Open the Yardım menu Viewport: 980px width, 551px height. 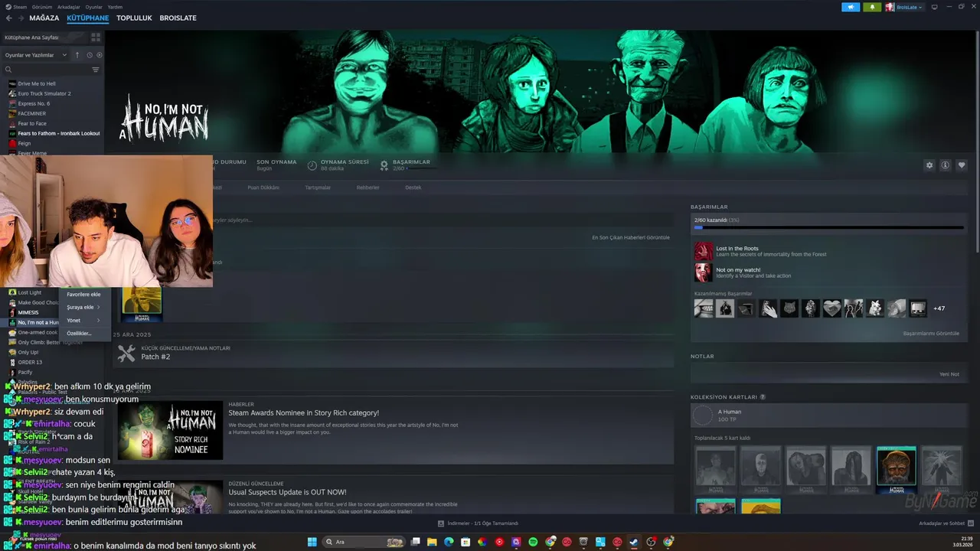[115, 7]
